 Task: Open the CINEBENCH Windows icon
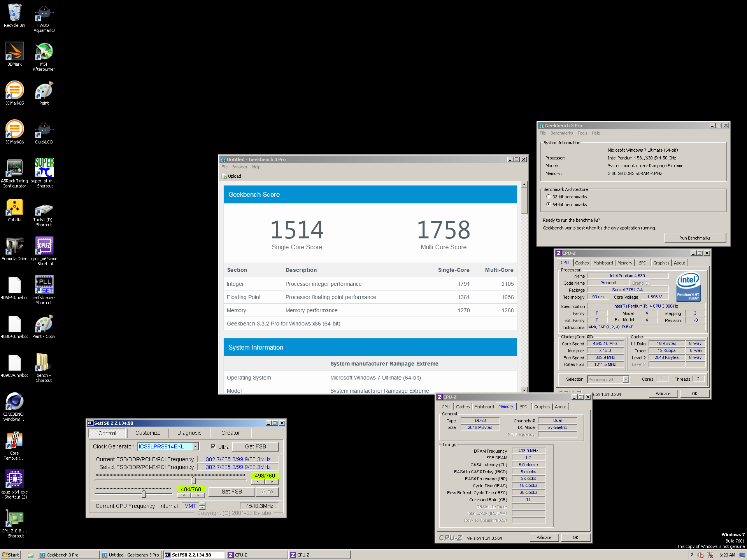coord(14,407)
